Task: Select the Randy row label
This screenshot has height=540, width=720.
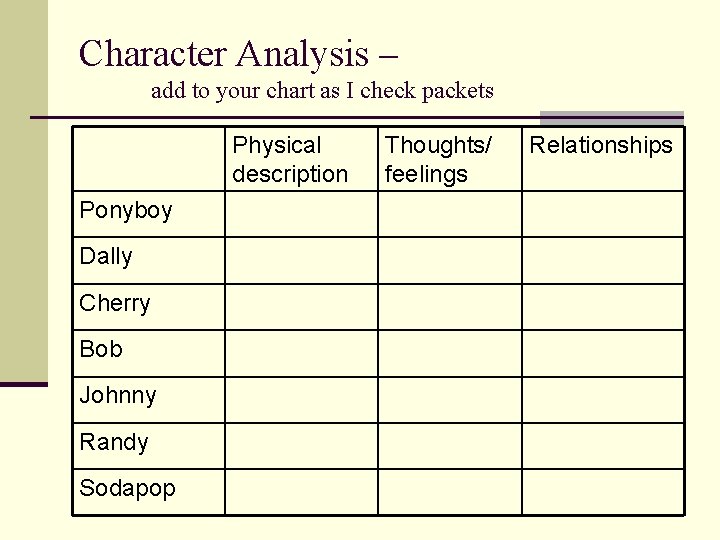Action: point(114,443)
